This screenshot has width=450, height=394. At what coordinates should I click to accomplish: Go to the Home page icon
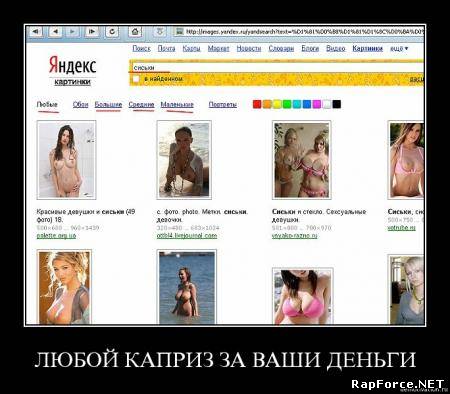click(135, 32)
